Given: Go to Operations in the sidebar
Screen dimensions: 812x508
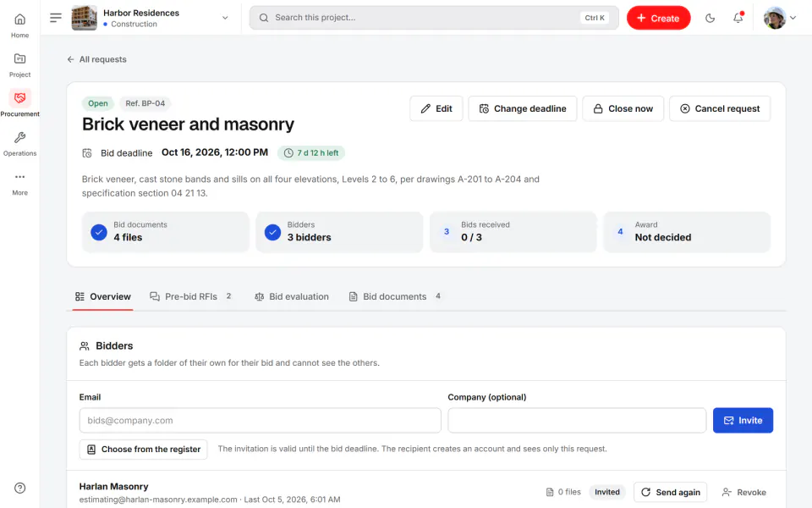Looking at the screenshot, I should [x=19, y=144].
